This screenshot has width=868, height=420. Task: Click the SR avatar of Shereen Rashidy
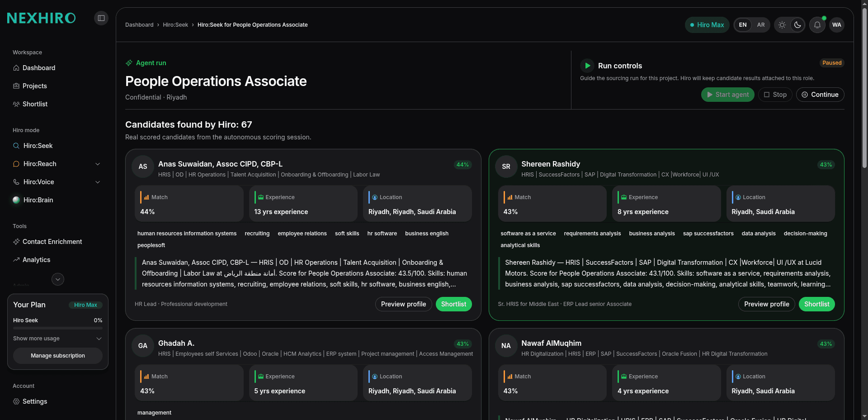pyautogui.click(x=506, y=167)
